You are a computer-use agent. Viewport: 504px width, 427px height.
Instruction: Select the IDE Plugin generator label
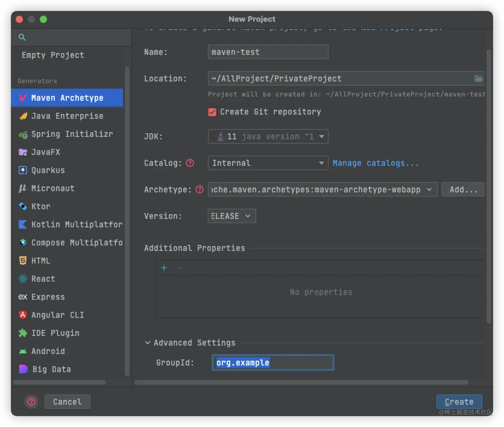[x=55, y=333]
